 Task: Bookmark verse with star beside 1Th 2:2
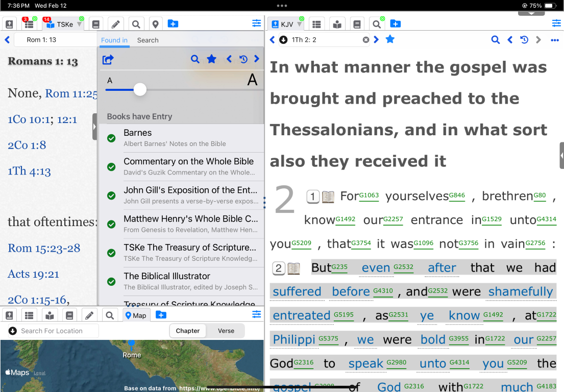pos(390,39)
